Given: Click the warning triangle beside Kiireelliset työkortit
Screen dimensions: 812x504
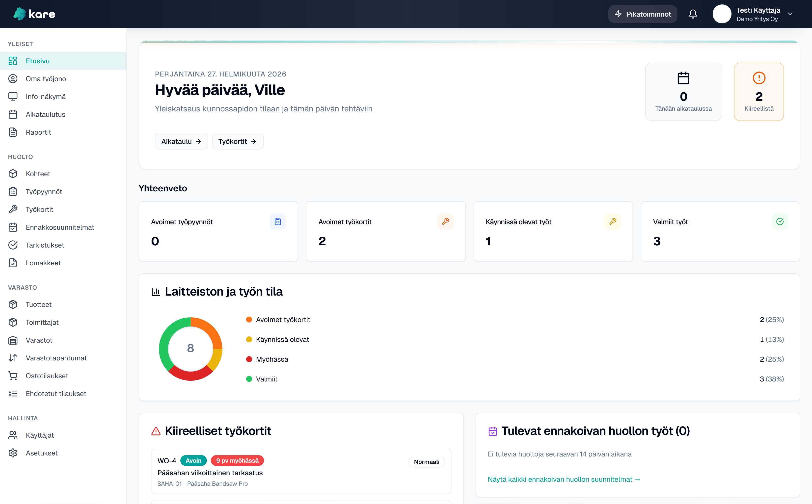Looking at the screenshot, I should (x=156, y=431).
